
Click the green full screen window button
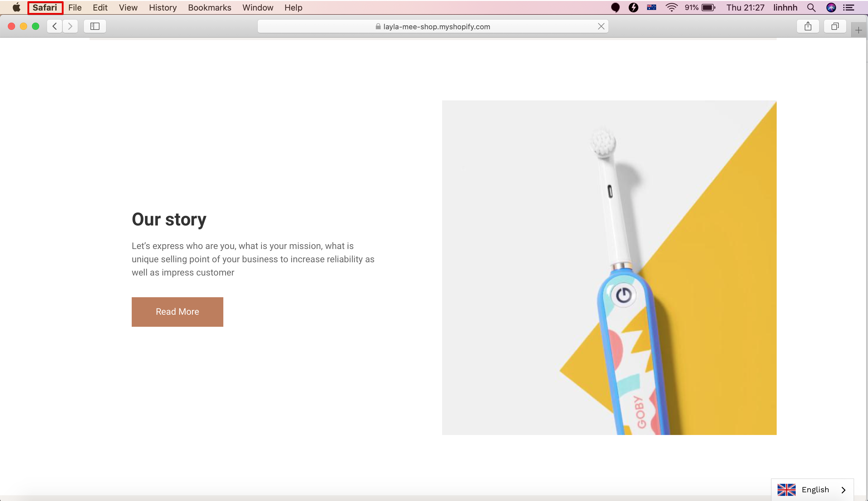36,27
